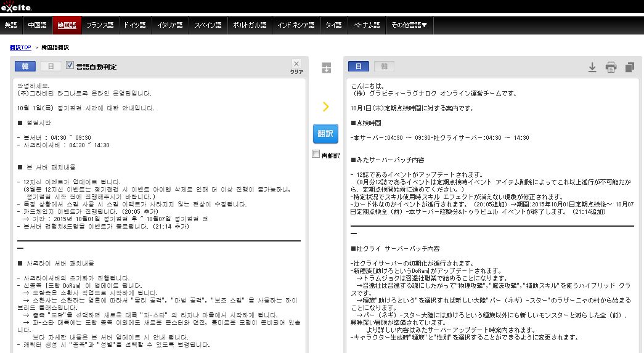Click the yellow arrow between panels
The image size is (644, 353).
[325, 107]
